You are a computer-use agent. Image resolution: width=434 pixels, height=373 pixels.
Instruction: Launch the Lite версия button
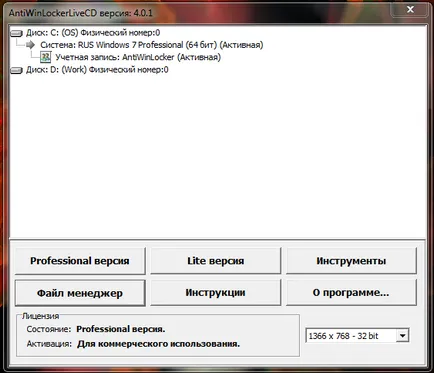[216, 261]
